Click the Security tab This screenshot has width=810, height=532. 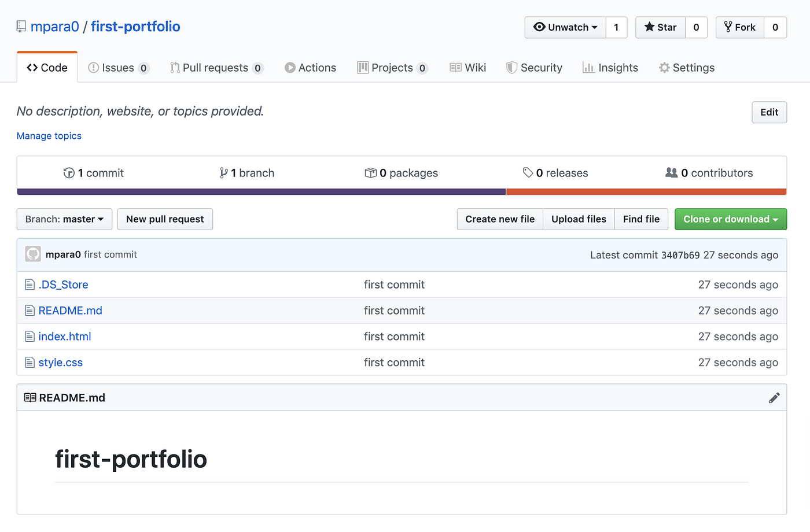534,68
